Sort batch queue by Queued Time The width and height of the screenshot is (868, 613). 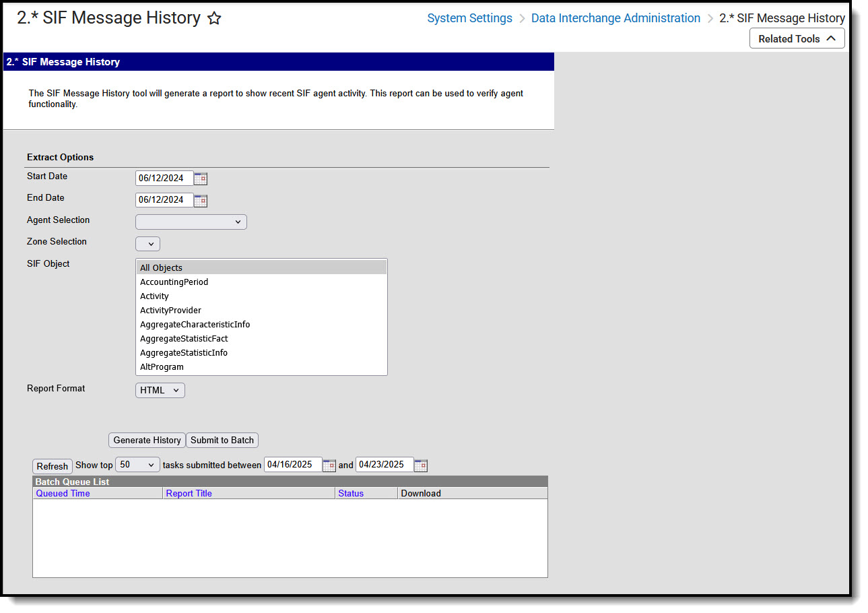[63, 494]
